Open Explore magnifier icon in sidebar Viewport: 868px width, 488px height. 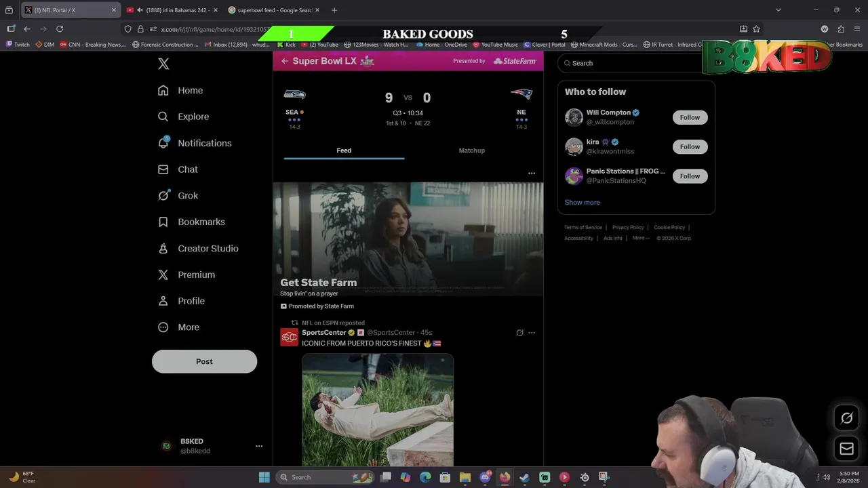[x=163, y=117]
